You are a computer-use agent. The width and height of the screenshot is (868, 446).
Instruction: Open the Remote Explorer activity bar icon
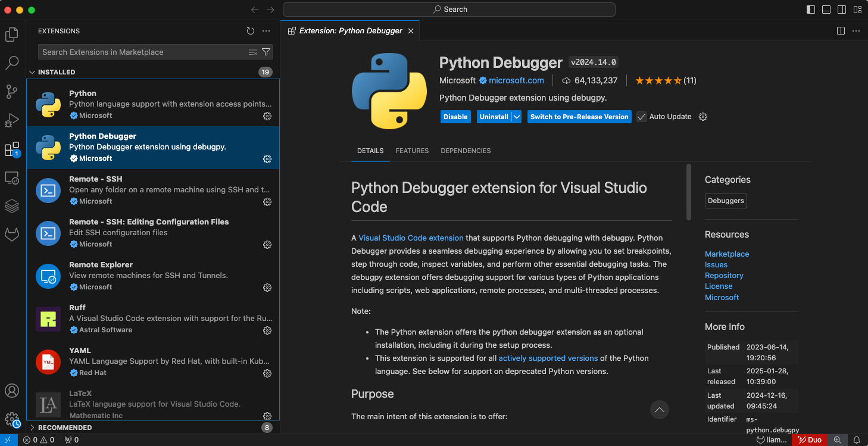coord(12,177)
